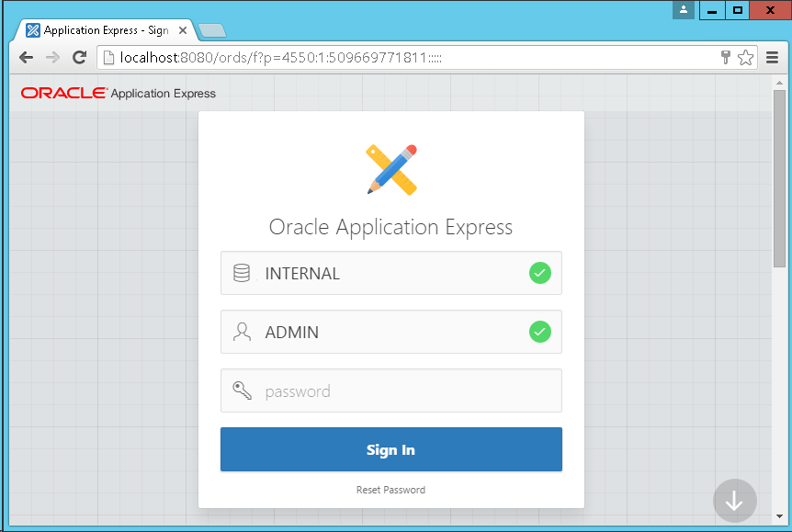This screenshot has height=532, width=792.
Task: Click the user icon in username field
Action: click(242, 332)
